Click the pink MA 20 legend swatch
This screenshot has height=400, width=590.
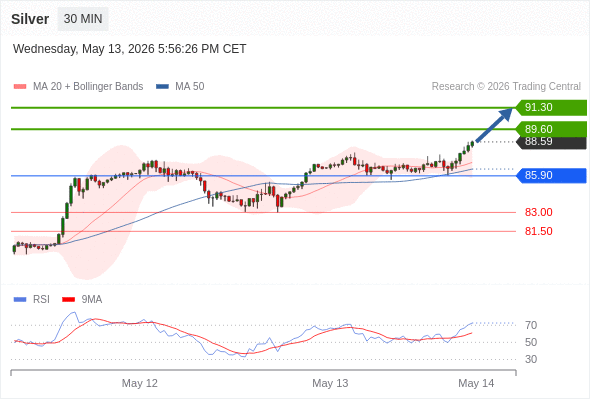tap(20, 87)
